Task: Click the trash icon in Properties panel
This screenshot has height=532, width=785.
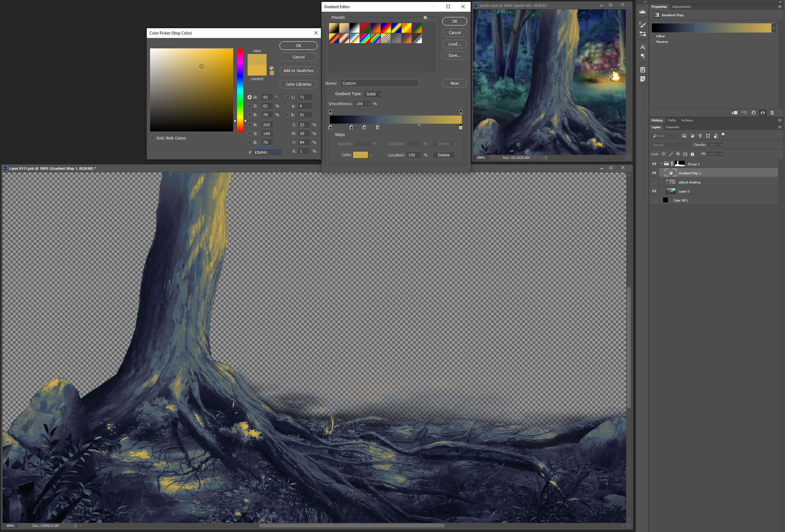Action: pos(772,113)
